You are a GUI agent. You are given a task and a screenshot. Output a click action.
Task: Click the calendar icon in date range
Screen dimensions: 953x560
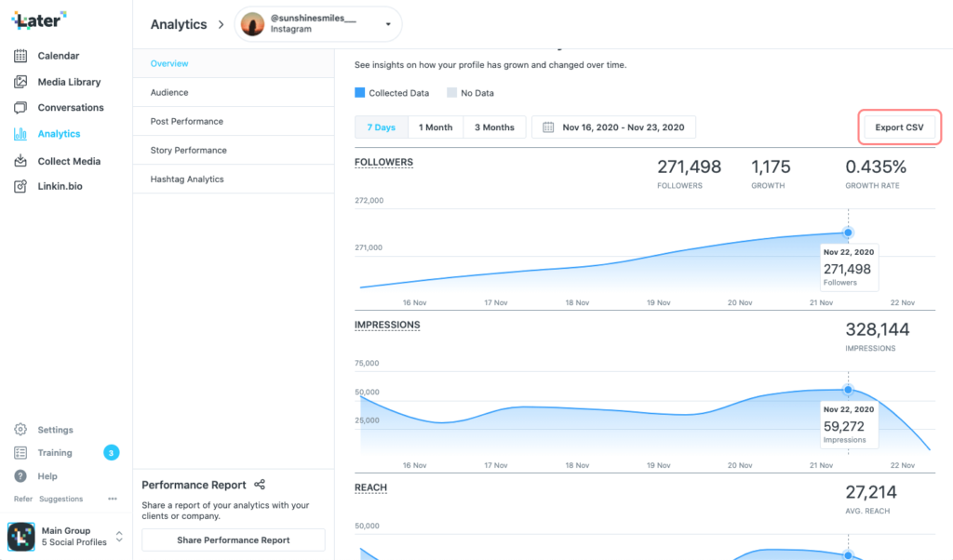[548, 127]
